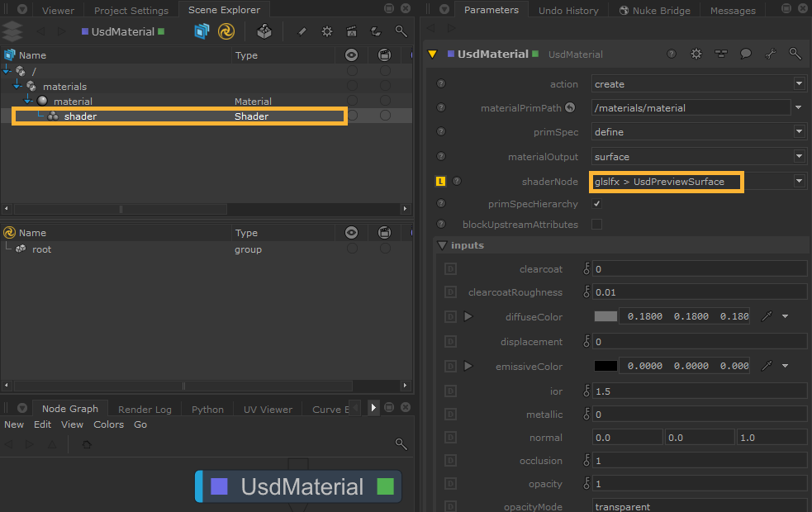Screen dimensions: 812x512
Task: Uncheck the primSpecHierarchy checkbox
Action: point(597,204)
